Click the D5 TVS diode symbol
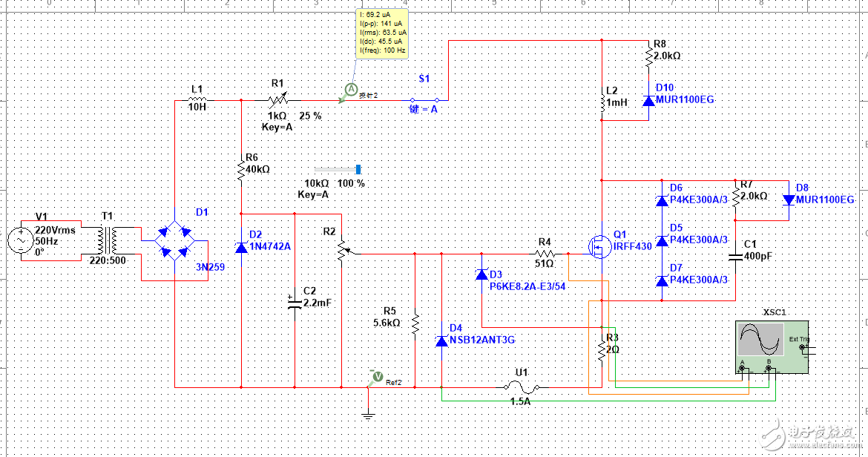The height and width of the screenshot is (457, 868). pyautogui.click(x=662, y=240)
